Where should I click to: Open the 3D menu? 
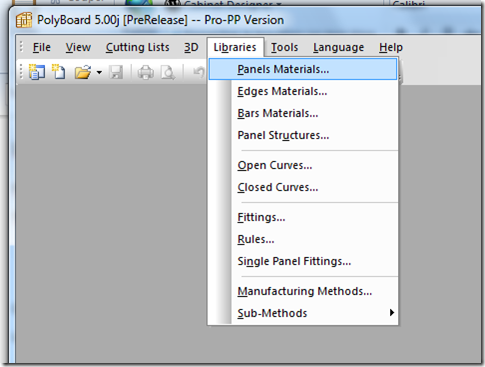pos(191,47)
